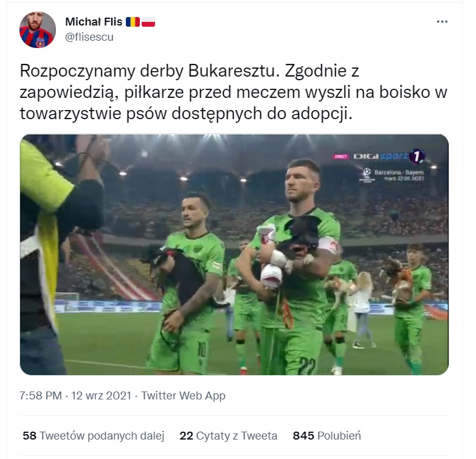Click Michał Flis profile avatar

[37, 29]
